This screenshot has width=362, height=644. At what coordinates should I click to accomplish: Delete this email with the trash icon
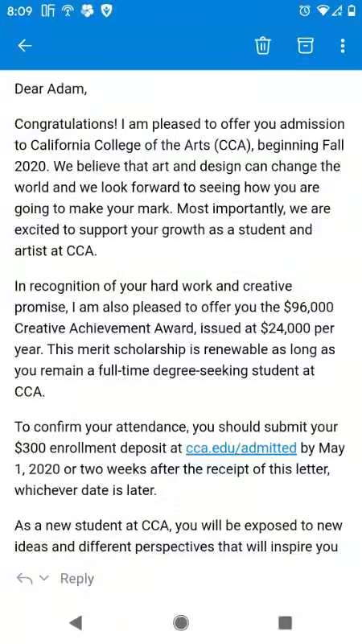coord(263,46)
